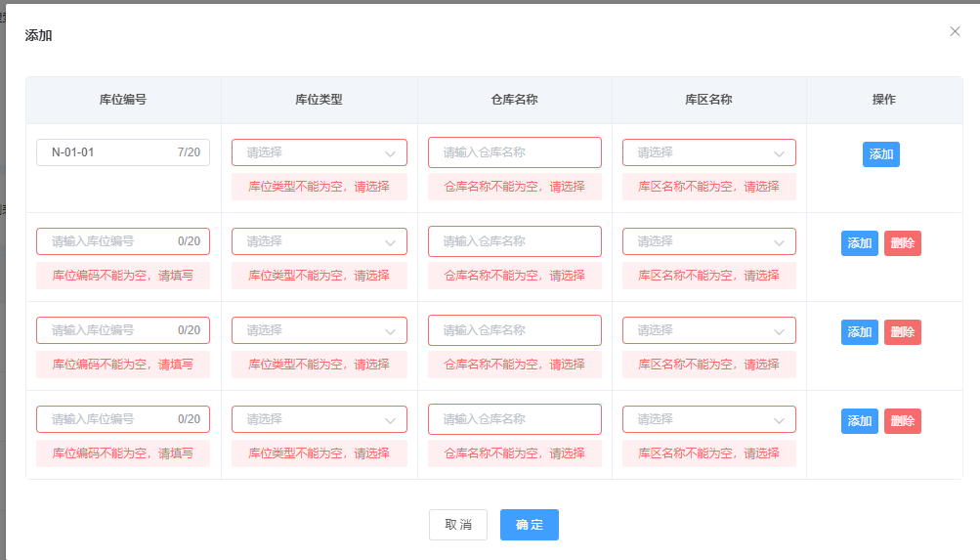Viewport: 980px width, 560px height.
Task: Focus 仓库名称 input in second row
Action: (514, 241)
